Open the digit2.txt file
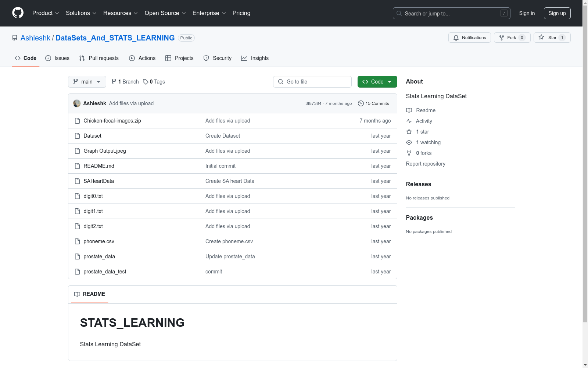Image resolution: width=588 pixels, height=368 pixels. 93,226
